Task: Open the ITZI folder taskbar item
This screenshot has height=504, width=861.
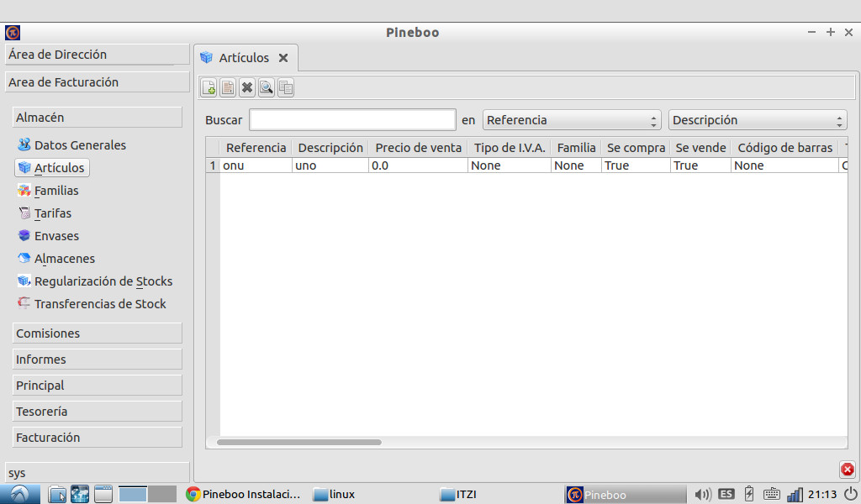Action: [x=459, y=494]
